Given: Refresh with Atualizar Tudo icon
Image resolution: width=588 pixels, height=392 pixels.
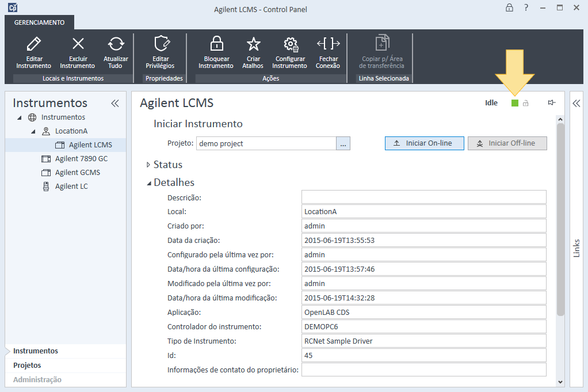Looking at the screenshot, I should pyautogui.click(x=116, y=44).
